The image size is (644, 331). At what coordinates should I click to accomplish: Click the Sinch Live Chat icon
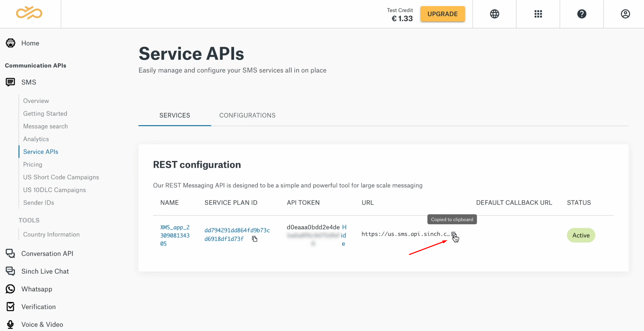10,271
